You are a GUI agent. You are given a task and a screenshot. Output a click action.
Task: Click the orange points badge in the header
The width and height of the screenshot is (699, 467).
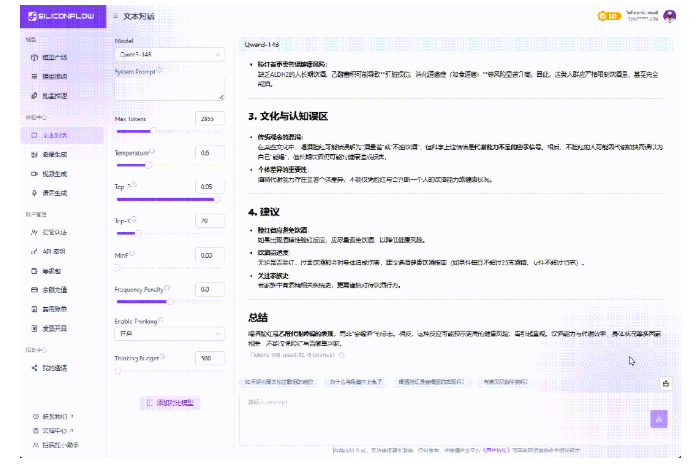[608, 16]
